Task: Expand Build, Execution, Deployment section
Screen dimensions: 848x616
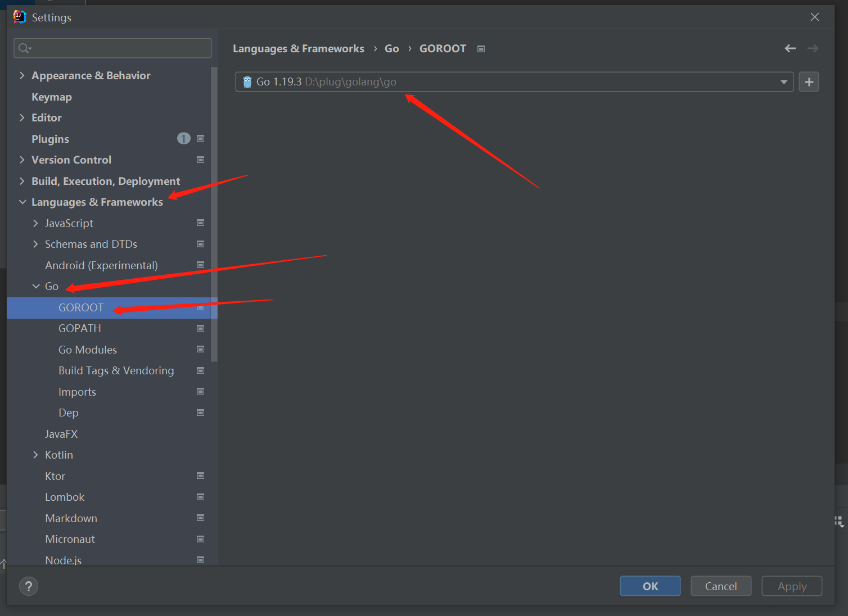Action: (22, 181)
